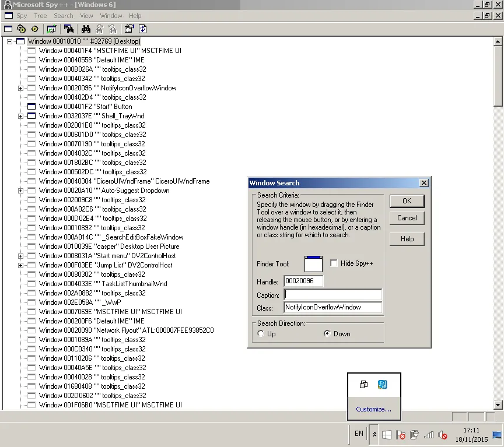Click Cancel in Window Search dialog

click(407, 218)
